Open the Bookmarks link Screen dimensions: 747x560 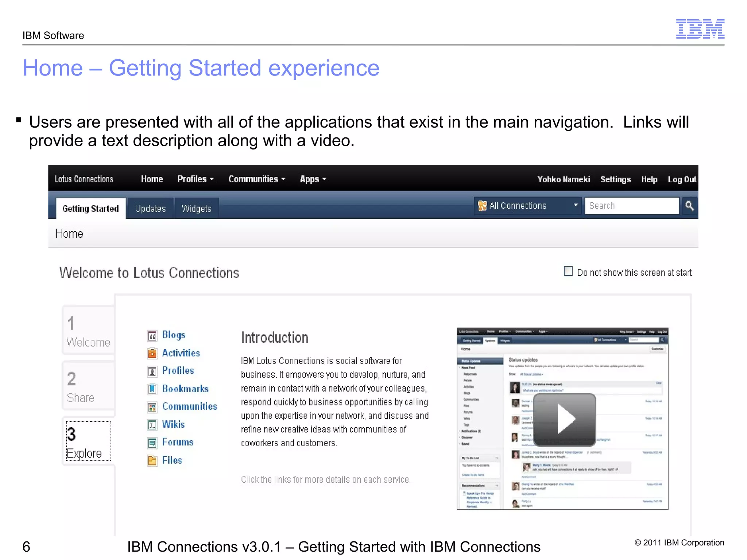[x=185, y=389]
